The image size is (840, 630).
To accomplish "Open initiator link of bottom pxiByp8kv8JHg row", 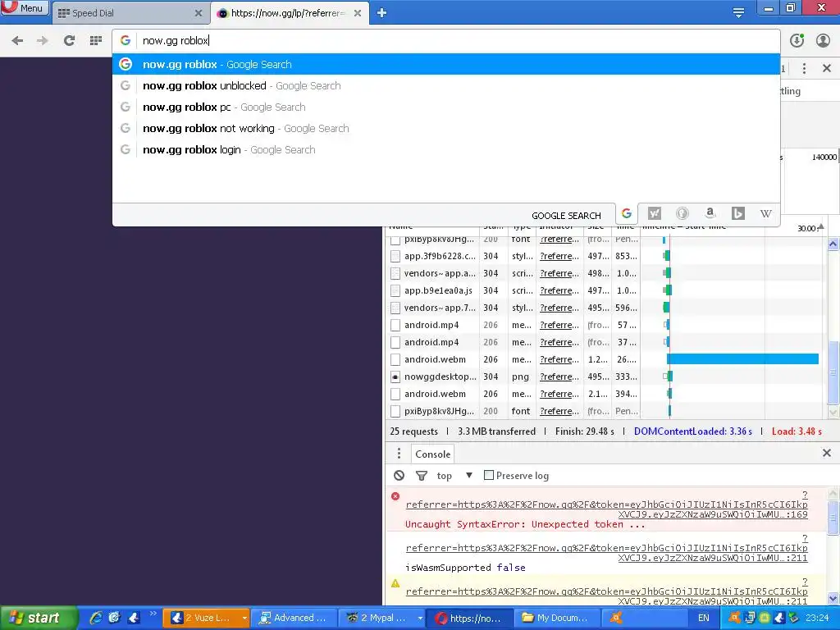I will [x=559, y=411].
